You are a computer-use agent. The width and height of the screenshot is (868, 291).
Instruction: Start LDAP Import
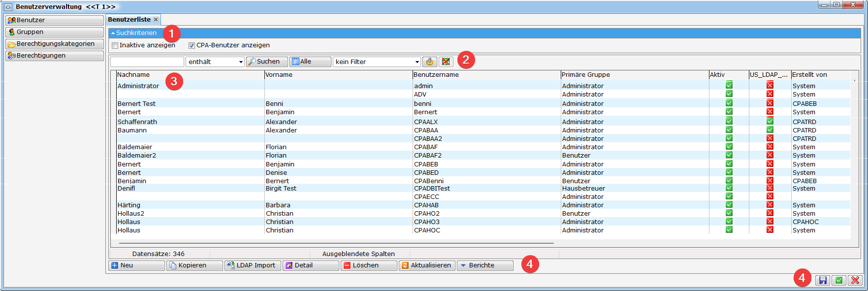coord(253,265)
